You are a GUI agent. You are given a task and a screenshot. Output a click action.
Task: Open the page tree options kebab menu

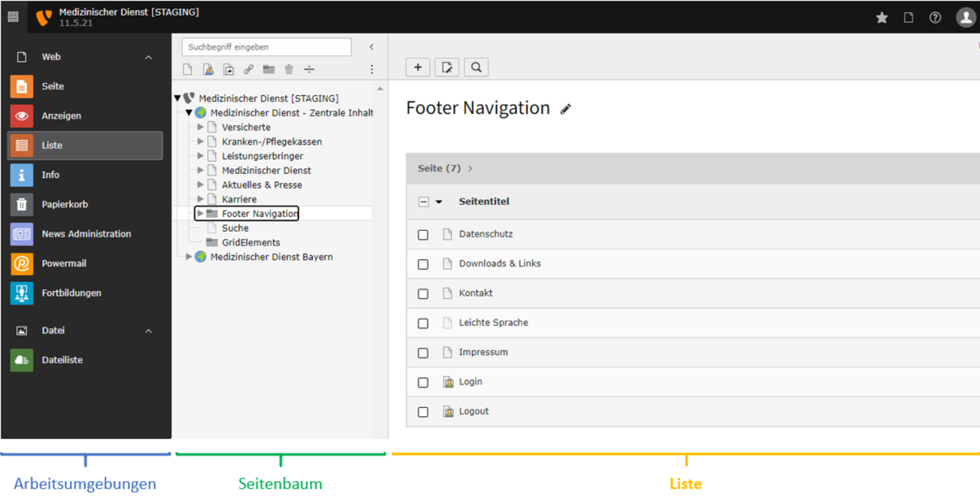372,69
